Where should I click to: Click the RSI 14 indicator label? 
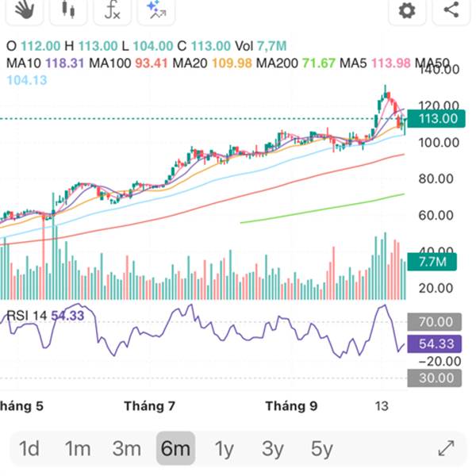click(x=28, y=316)
